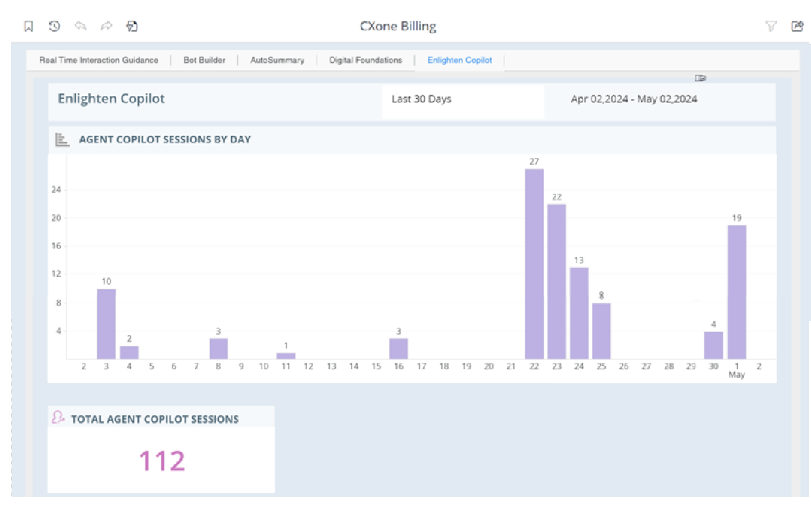The width and height of the screenshot is (811, 505).
Task: Click the bar chart icon beside sessions title
Action: tap(62, 139)
